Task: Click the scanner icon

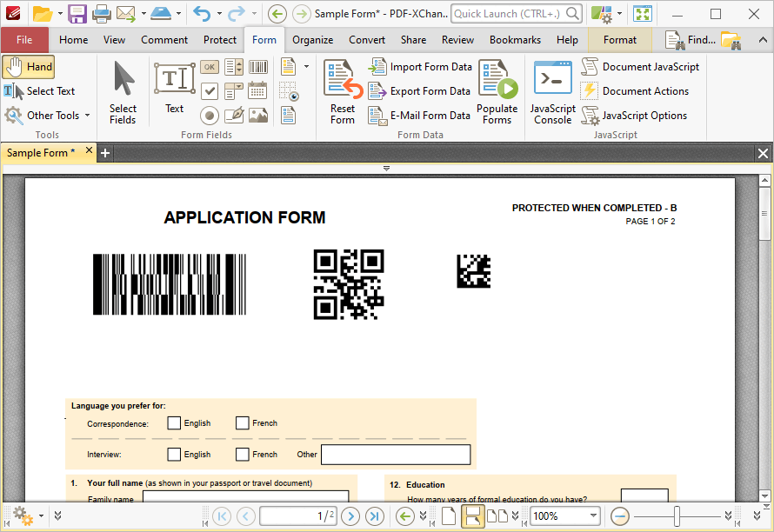Action: coord(161,14)
